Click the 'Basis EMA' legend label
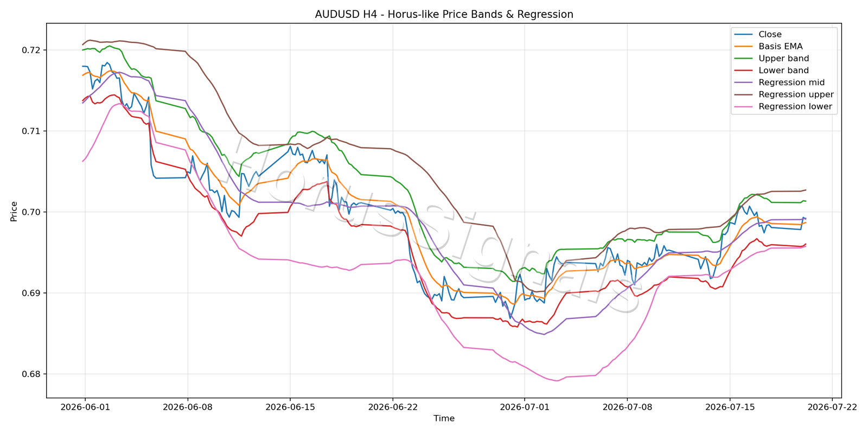This screenshot has width=868, height=434. [x=780, y=47]
